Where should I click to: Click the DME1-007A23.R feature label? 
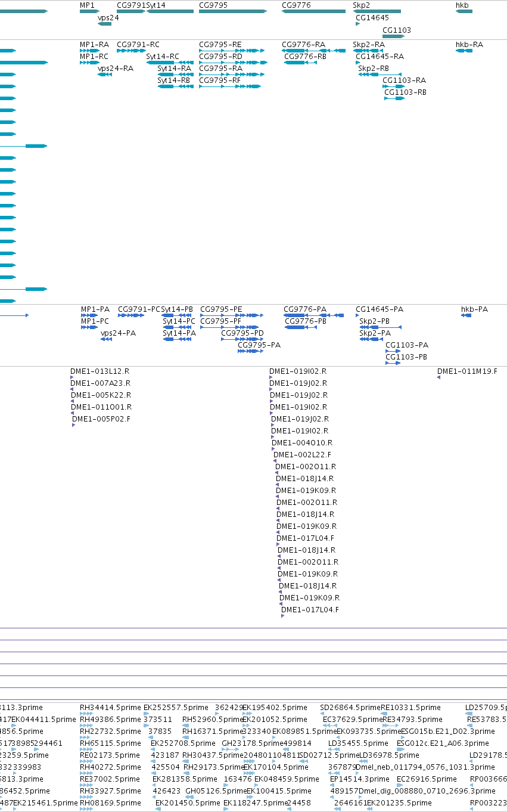click(100, 383)
